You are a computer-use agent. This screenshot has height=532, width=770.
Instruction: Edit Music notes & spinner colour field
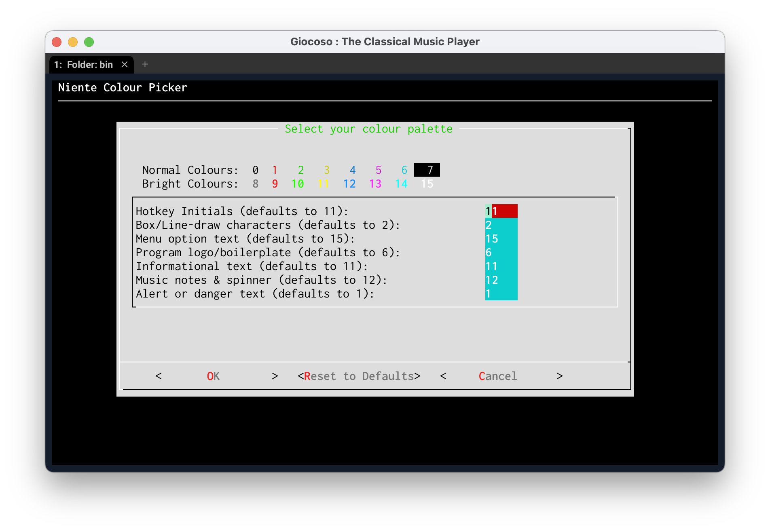coord(501,280)
